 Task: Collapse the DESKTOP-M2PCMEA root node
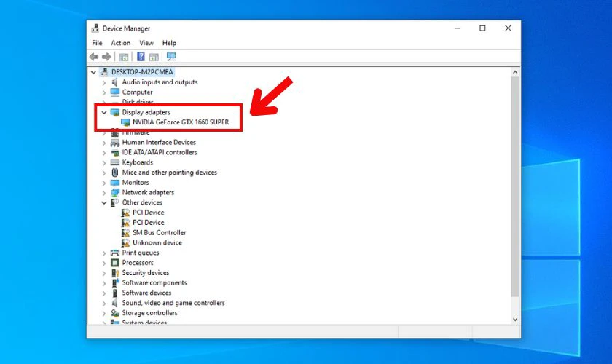(x=93, y=72)
